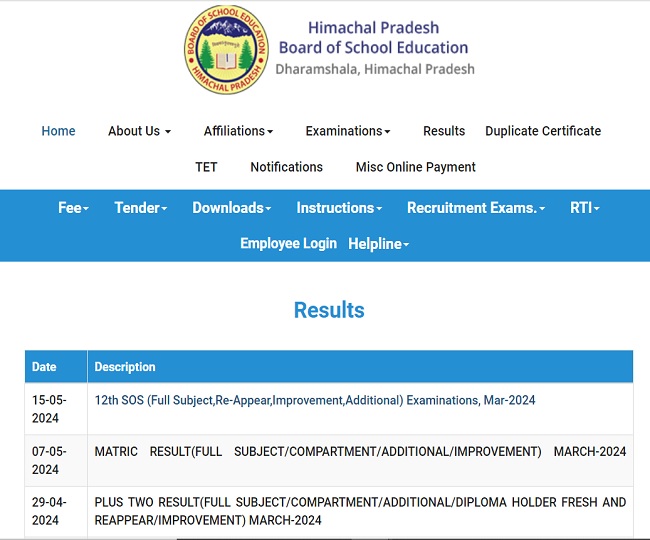Expand the Helpline dropdown menu

coord(378,244)
